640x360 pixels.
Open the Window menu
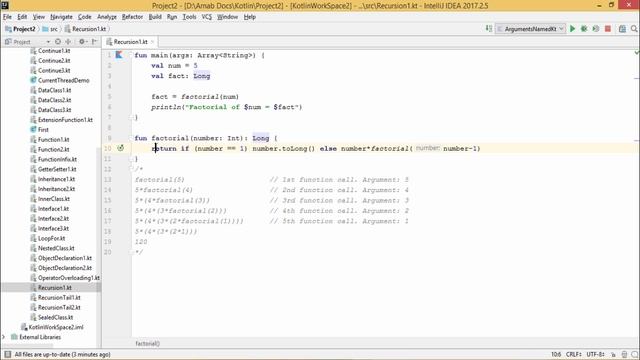pyautogui.click(x=227, y=17)
